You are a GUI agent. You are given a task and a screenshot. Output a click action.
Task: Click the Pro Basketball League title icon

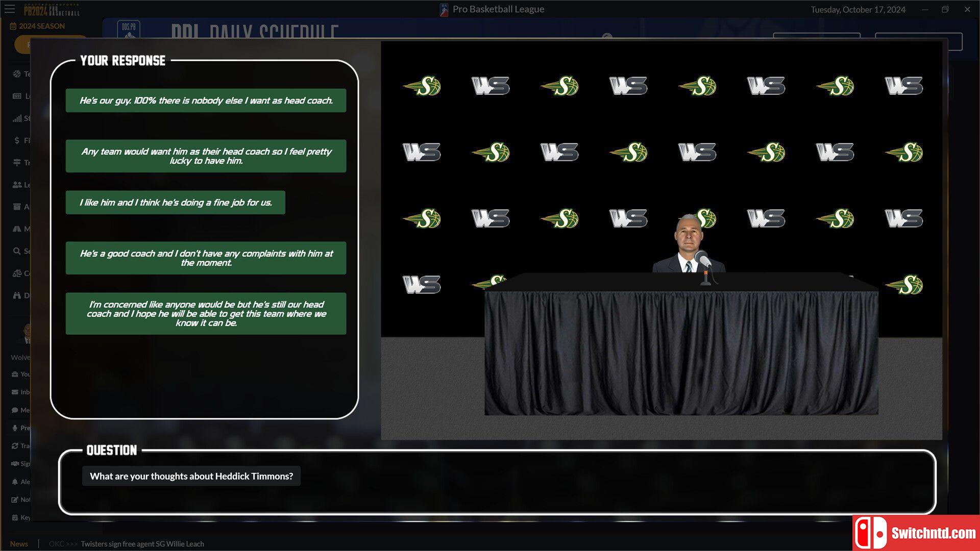444,10
